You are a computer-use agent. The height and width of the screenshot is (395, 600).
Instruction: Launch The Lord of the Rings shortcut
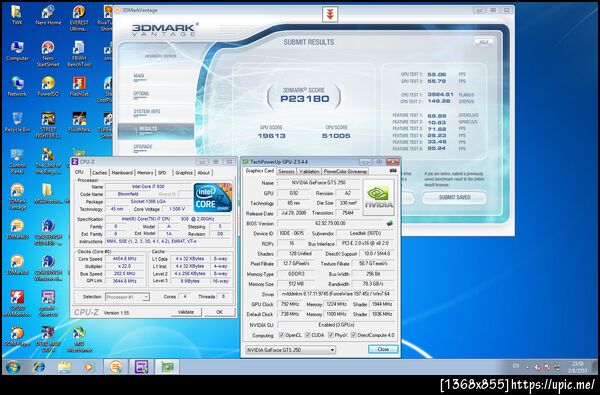tap(48, 161)
